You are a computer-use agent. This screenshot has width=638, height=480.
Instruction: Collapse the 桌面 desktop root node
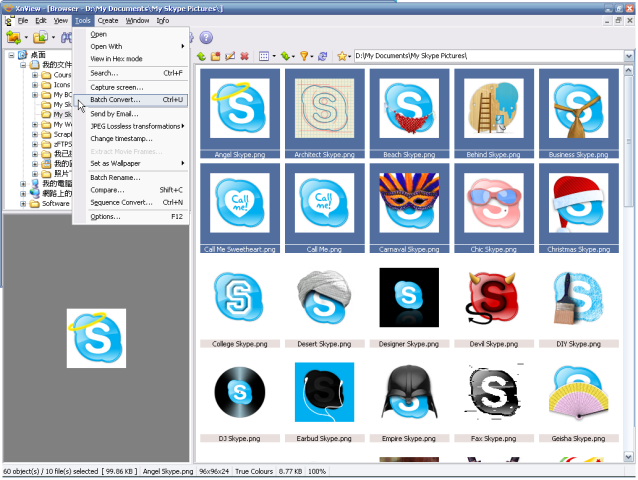click(x=11, y=55)
